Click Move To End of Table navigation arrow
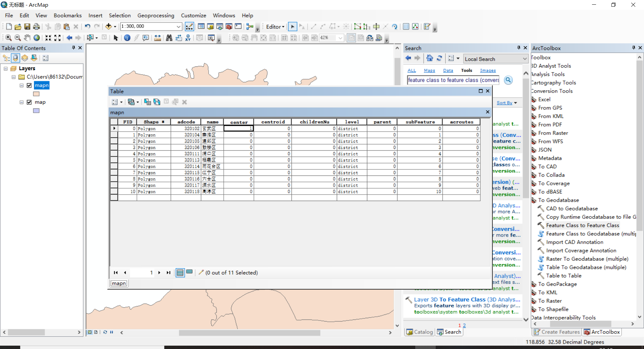The image size is (644, 349). [168, 272]
